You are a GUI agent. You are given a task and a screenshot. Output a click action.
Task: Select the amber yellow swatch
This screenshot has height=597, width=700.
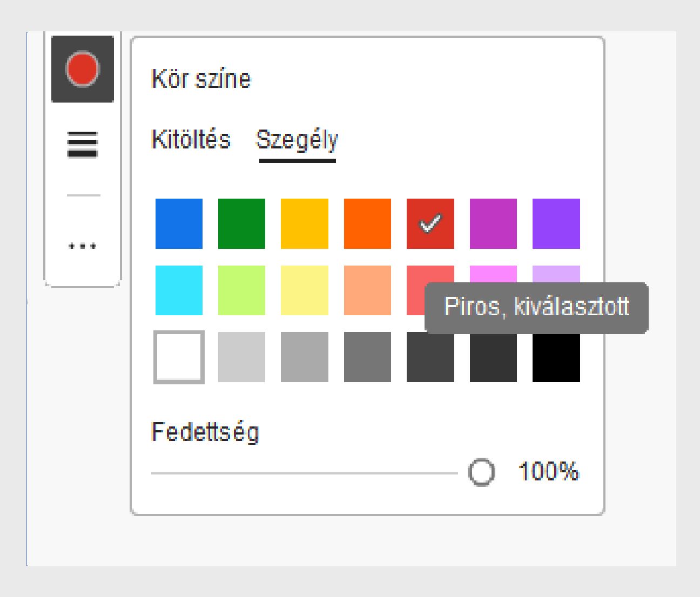click(304, 223)
